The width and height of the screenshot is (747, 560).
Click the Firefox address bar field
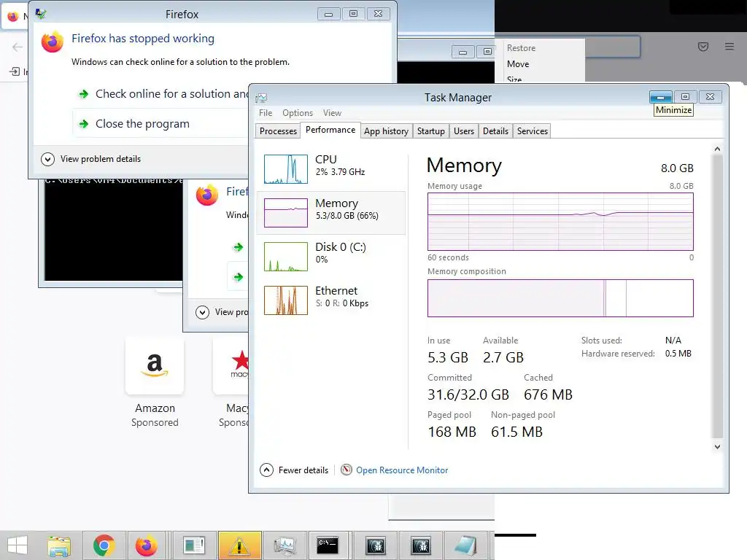point(612,47)
